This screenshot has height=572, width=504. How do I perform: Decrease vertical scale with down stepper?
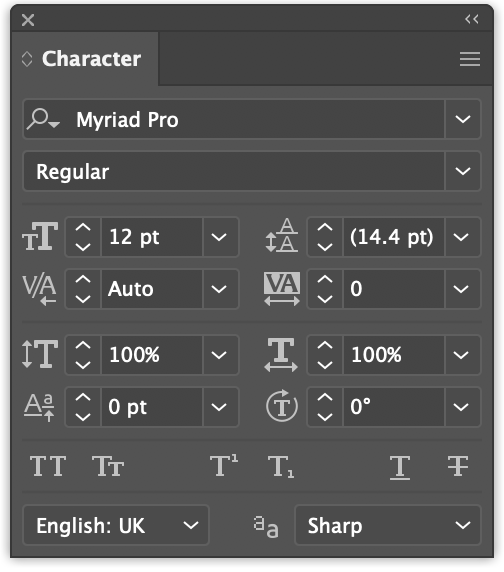(83, 365)
